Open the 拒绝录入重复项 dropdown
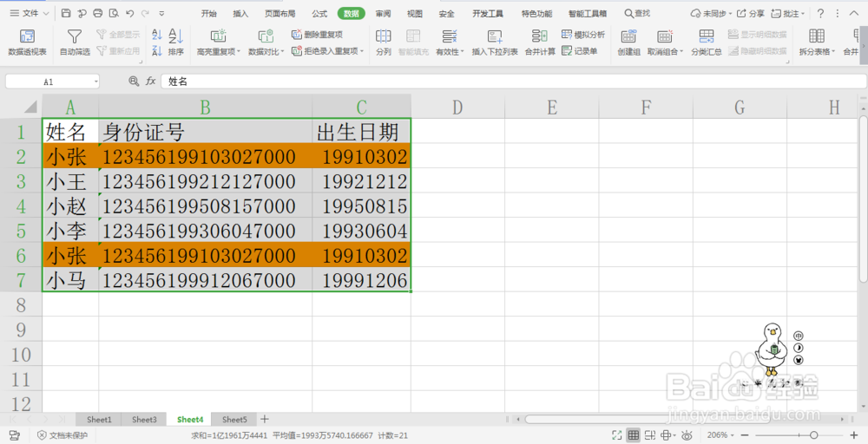The image size is (868, 444). [x=362, y=51]
